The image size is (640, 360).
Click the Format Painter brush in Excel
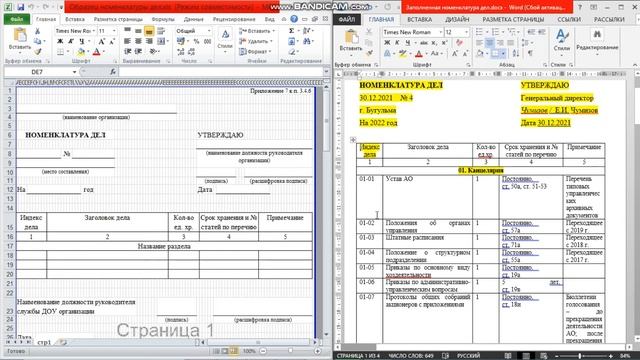coord(38,52)
